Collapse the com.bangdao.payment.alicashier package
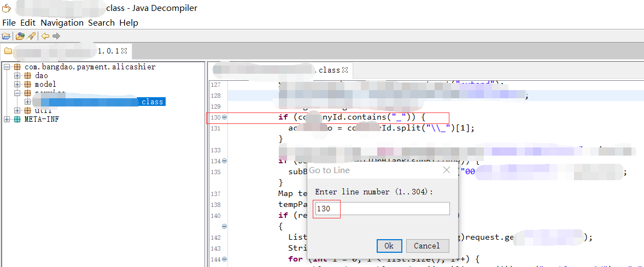 pos(7,67)
